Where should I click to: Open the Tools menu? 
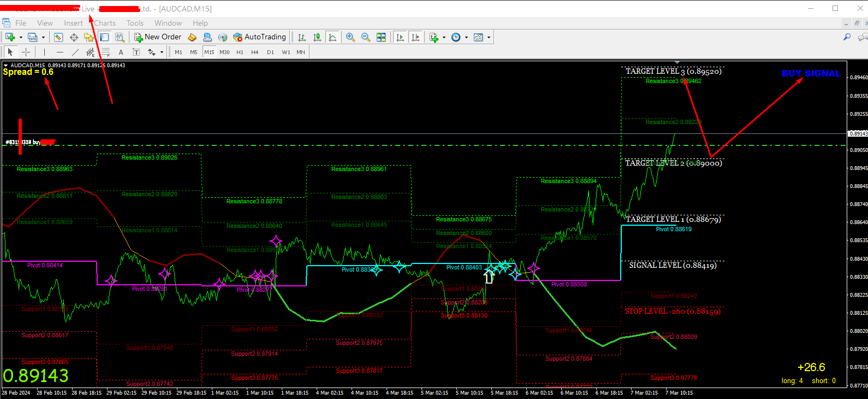click(x=135, y=23)
